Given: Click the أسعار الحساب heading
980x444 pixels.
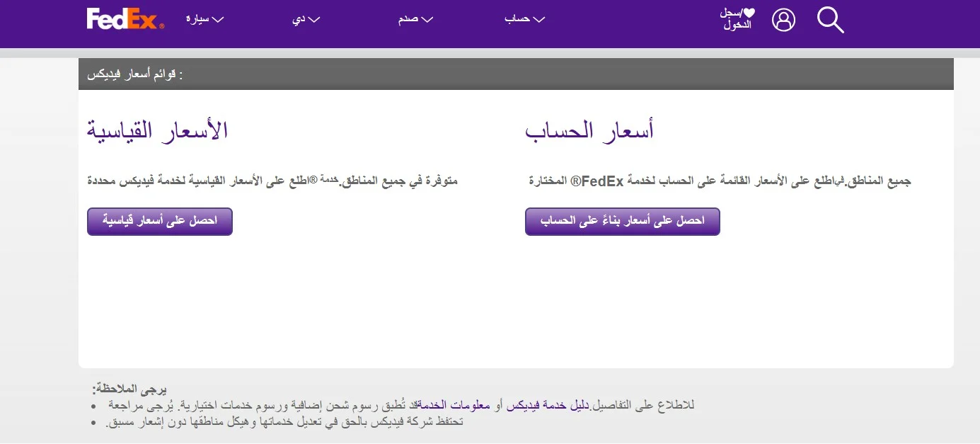Looking at the screenshot, I should click(589, 131).
